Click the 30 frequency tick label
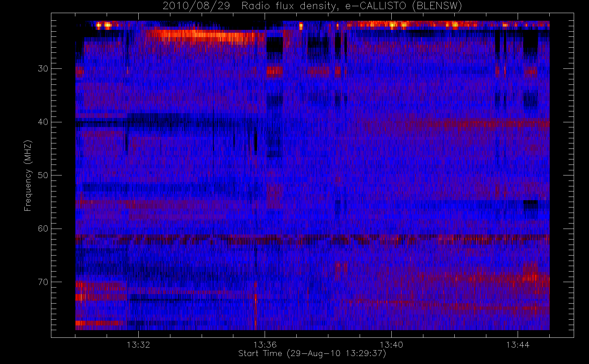Screen dimensions: 589x364 click(x=43, y=68)
